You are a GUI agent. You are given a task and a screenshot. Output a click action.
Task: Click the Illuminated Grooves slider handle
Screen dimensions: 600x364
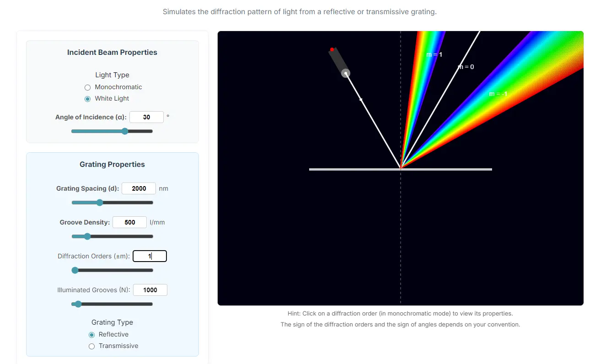[78, 304]
